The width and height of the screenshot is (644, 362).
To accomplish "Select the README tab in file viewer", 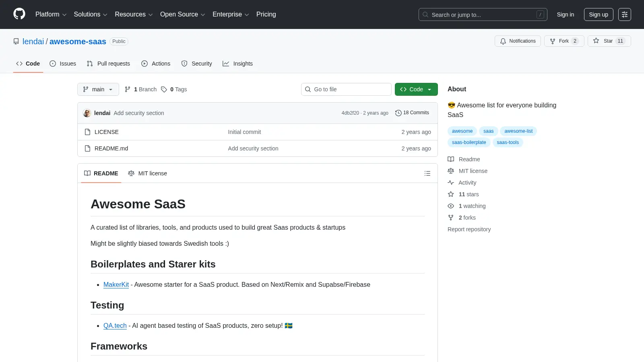I will tap(101, 173).
